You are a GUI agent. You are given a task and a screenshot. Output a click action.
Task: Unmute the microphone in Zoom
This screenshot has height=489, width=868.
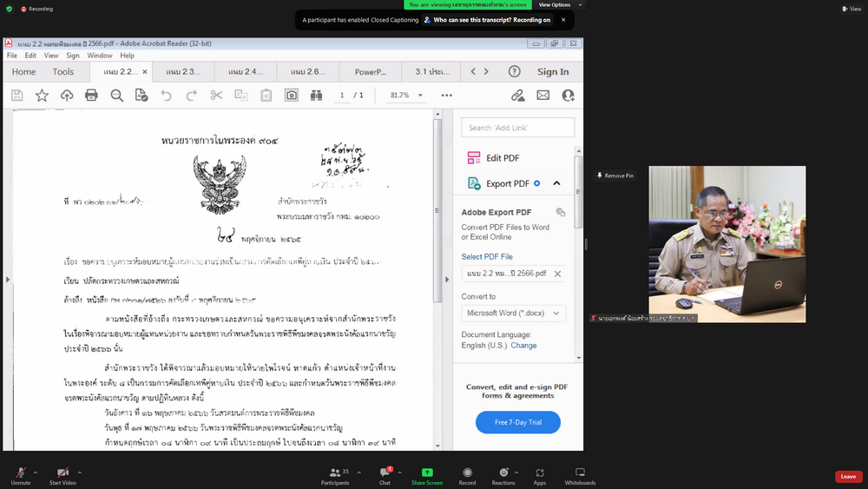pyautogui.click(x=21, y=476)
